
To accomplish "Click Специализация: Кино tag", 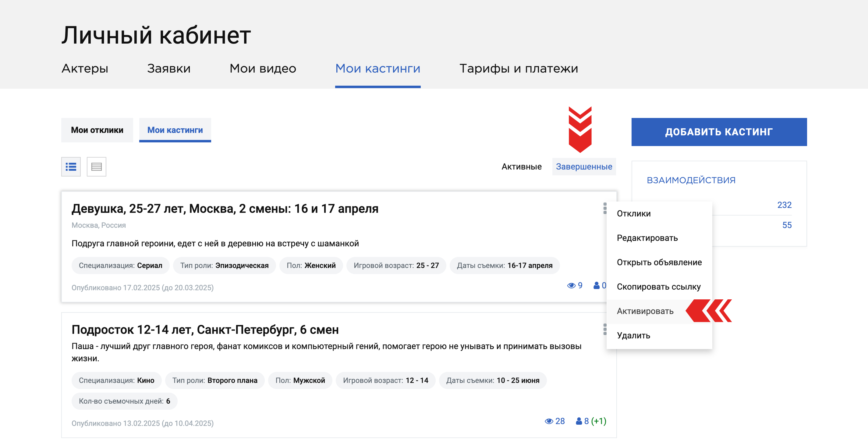I will tap(116, 380).
